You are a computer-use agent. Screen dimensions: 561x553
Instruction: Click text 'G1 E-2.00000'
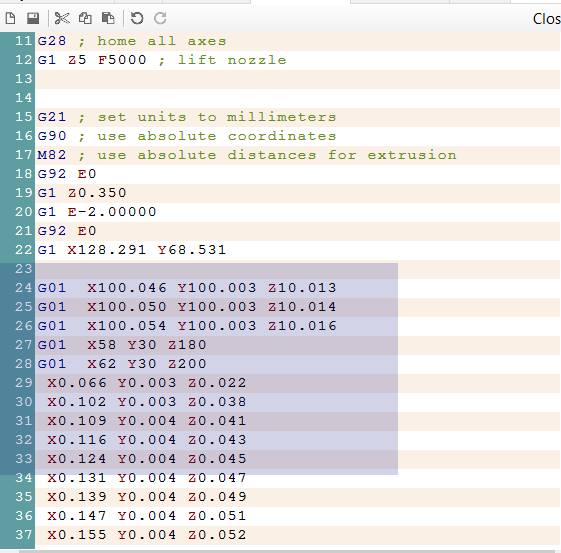coord(97,212)
